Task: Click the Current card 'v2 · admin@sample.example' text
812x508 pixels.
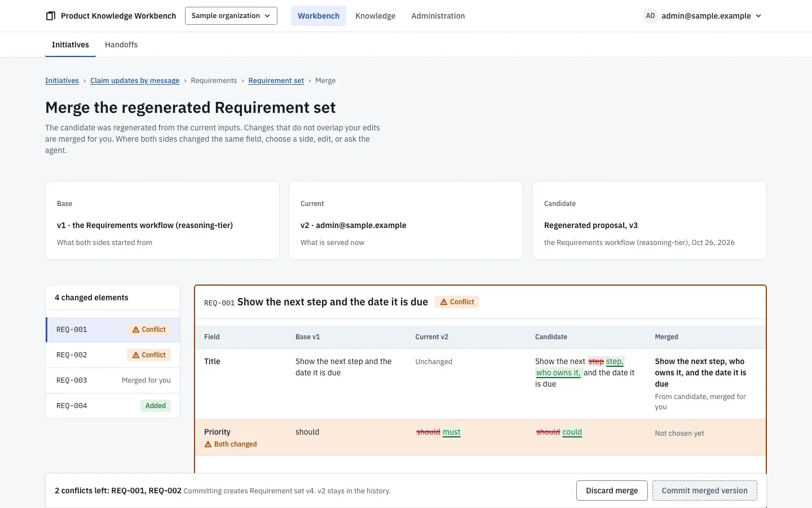Action: pyautogui.click(x=354, y=225)
